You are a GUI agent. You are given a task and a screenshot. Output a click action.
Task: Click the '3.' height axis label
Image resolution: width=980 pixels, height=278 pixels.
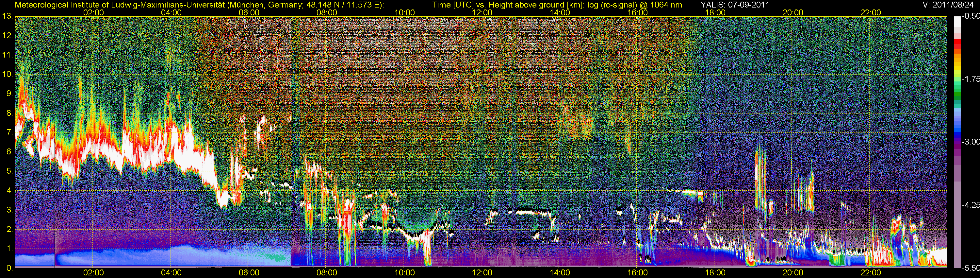(x=9, y=210)
